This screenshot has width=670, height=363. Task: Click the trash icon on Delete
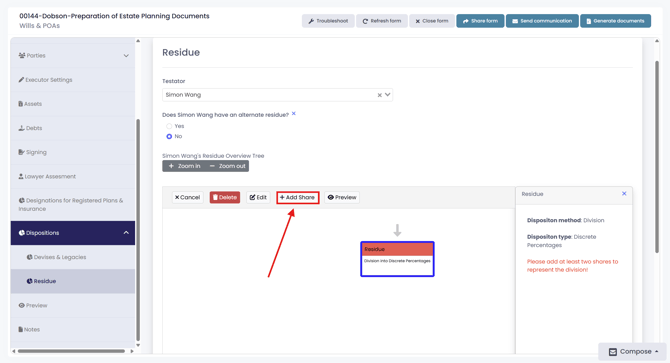click(215, 197)
